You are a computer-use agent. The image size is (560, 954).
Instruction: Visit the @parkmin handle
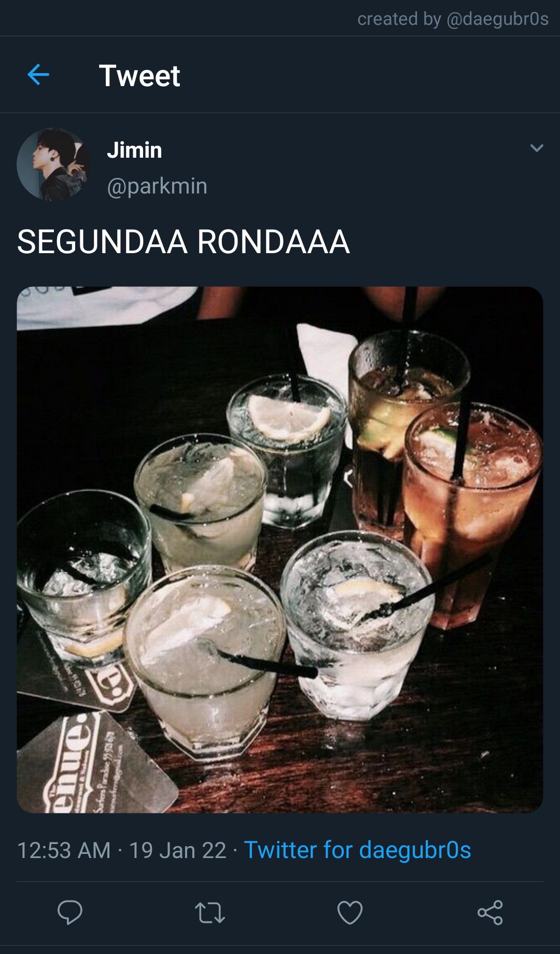pyautogui.click(x=157, y=186)
